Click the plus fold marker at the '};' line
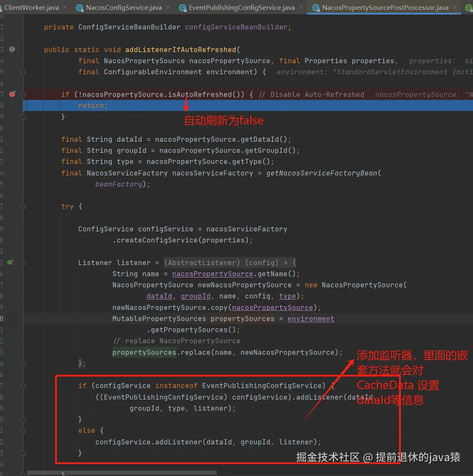The width and height of the screenshot is (473, 476). click(23, 364)
